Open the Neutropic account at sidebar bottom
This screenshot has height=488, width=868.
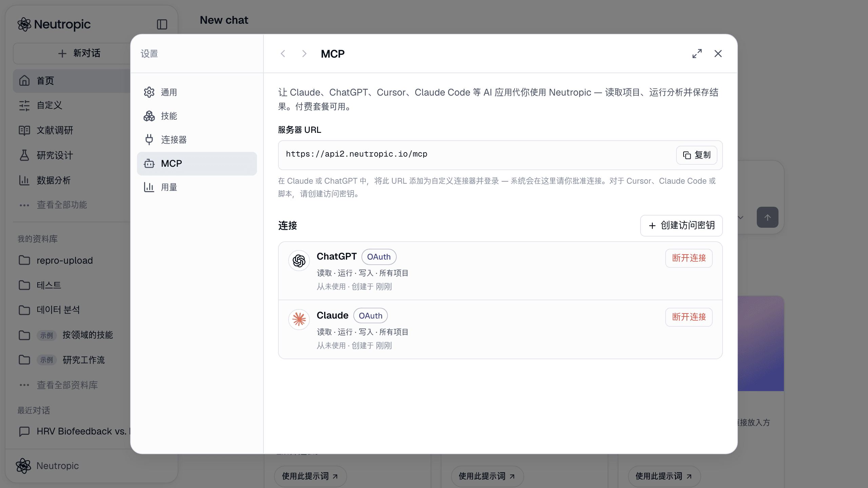(x=47, y=466)
